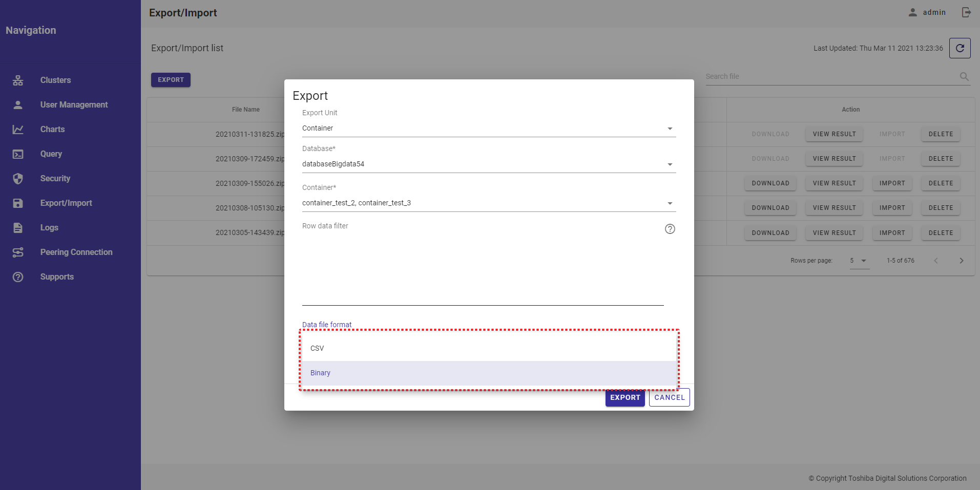Click the 1-5 of 676 pagination text
Screen dimensions: 980x490
pyautogui.click(x=900, y=261)
